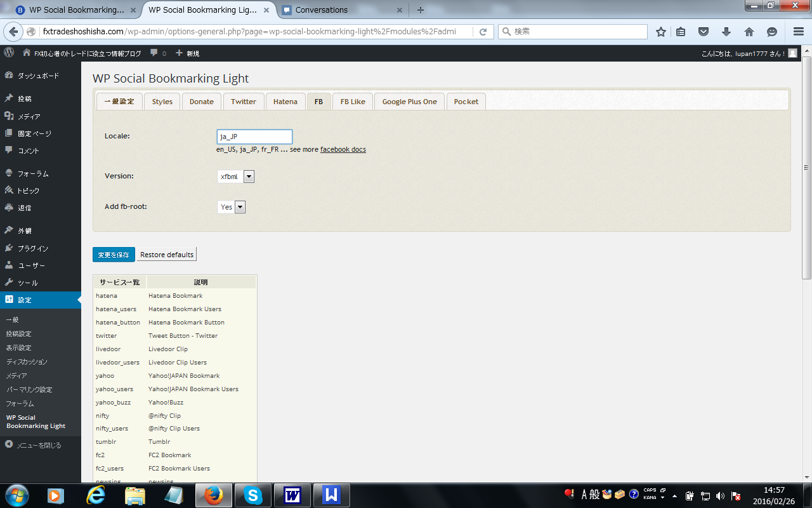Open Skype from the taskbar
Screen dimensions: 812x508
[252, 495]
